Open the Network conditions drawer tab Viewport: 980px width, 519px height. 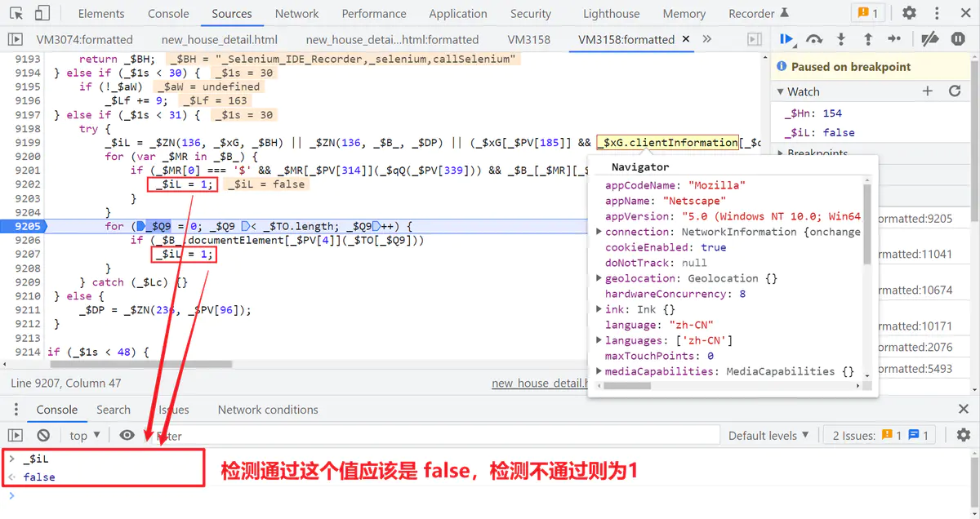268,410
